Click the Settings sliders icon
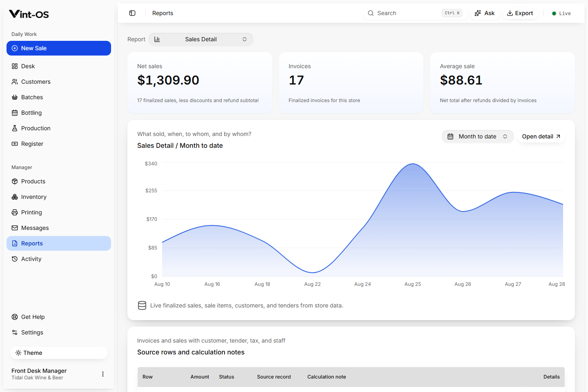The height and width of the screenshot is (392, 588). (15, 332)
